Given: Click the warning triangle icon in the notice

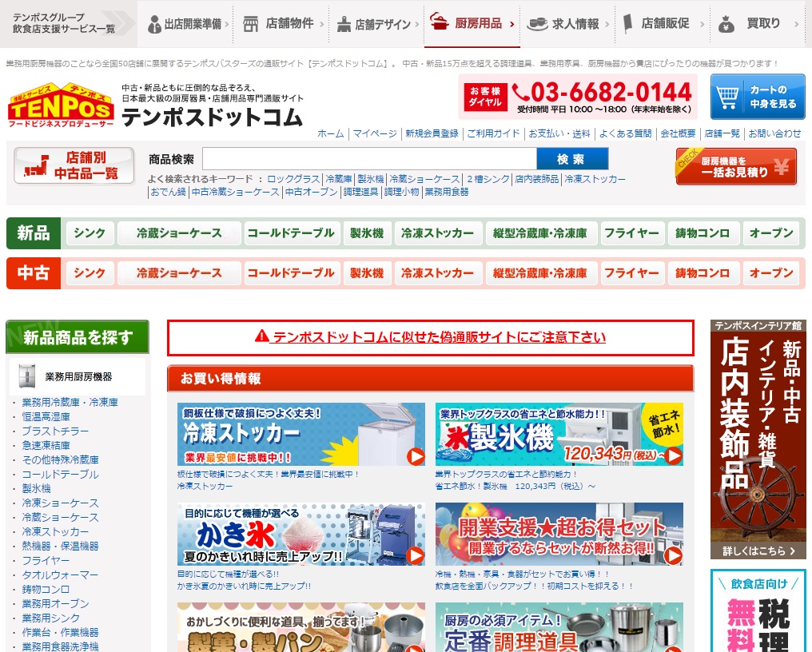Looking at the screenshot, I should tap(262, 336).
